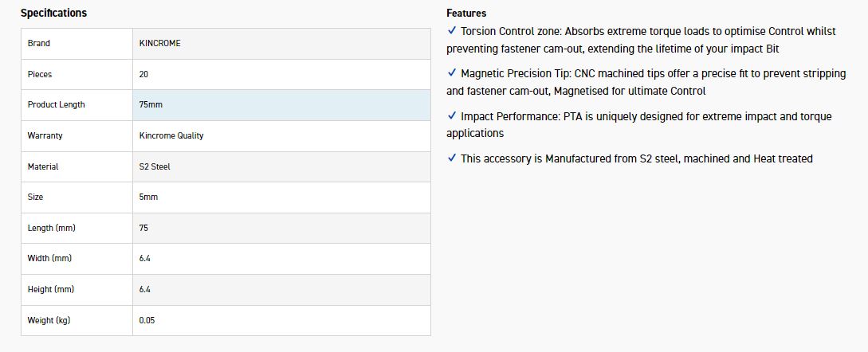Select the Weight (kg) value 0.05
The width and height of the screenshot is (868, 352).
(x=147, y=320)
